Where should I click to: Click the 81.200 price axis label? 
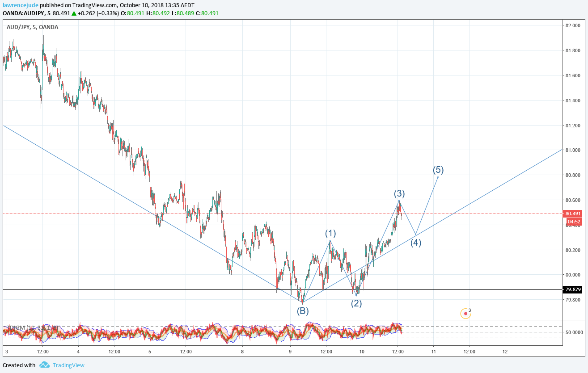574,126
